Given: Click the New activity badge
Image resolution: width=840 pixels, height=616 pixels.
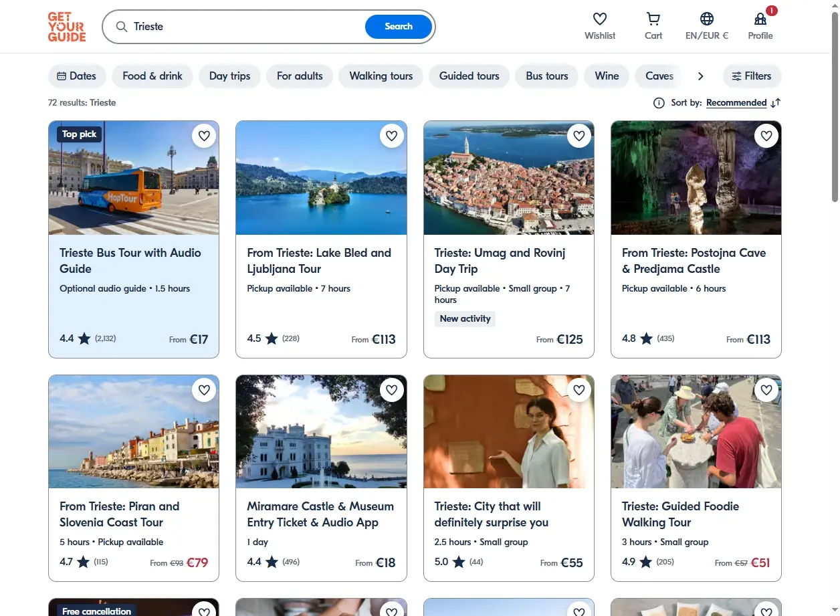Looking at the screenshot, I should [465, 319].
